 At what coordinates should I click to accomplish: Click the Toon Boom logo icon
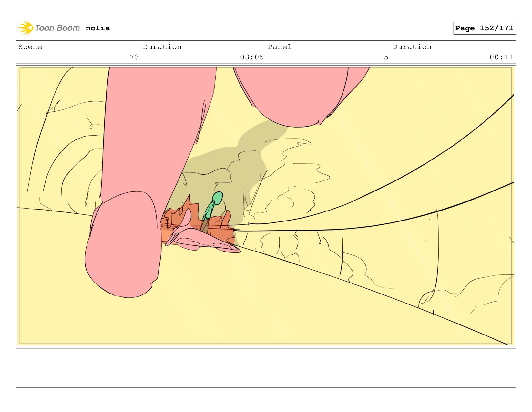point(26,28)
